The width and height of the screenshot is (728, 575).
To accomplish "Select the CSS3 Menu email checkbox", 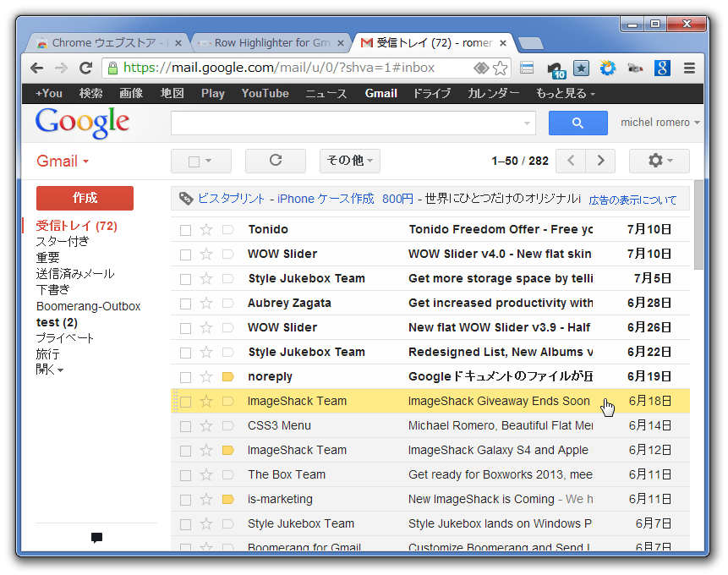I will [x=185, y=426].
